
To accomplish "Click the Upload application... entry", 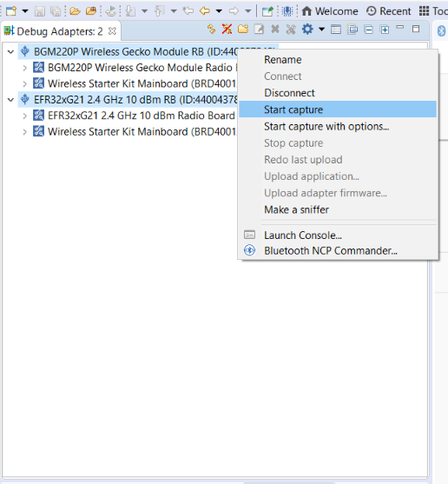I will pos(338,176).
